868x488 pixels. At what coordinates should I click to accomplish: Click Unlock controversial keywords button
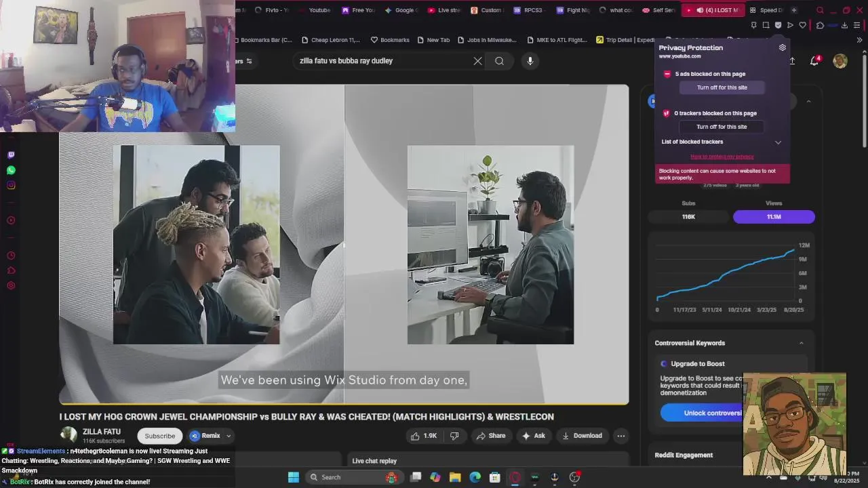click(702, 413)
